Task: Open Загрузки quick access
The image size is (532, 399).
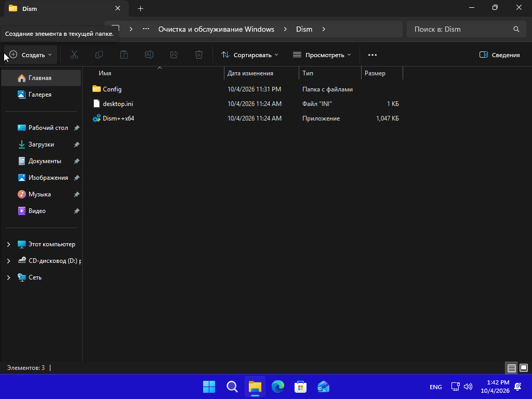Action: click(x=41, y=144)
